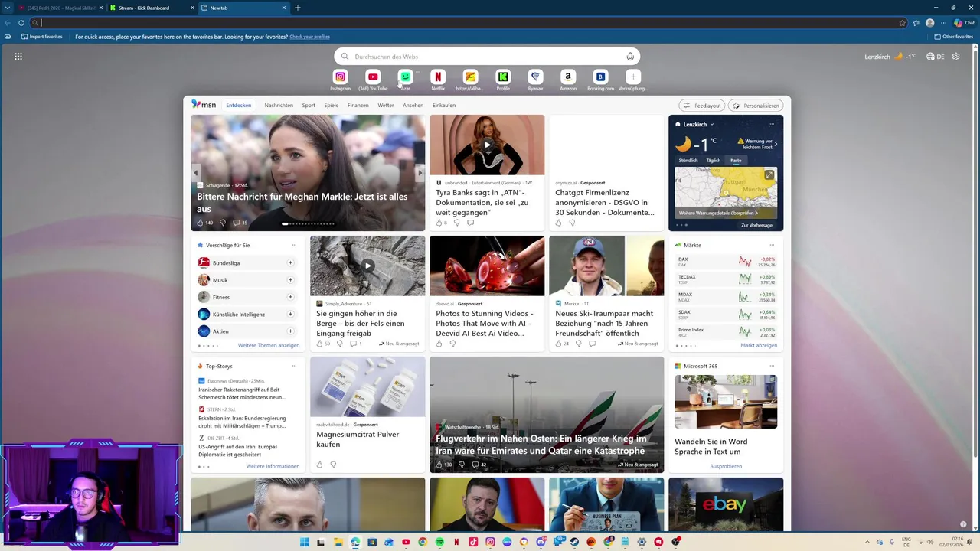Open the Copilot Chat icon
This screenshot has width=980, height=551.
(x=964, y=23)
